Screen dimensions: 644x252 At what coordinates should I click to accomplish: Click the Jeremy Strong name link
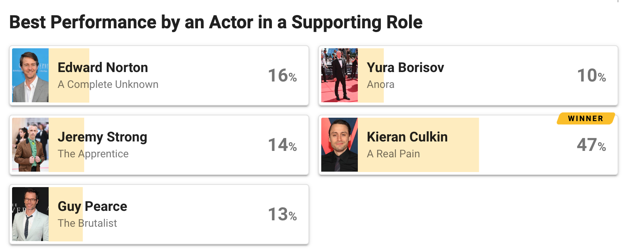coord(102,137)
